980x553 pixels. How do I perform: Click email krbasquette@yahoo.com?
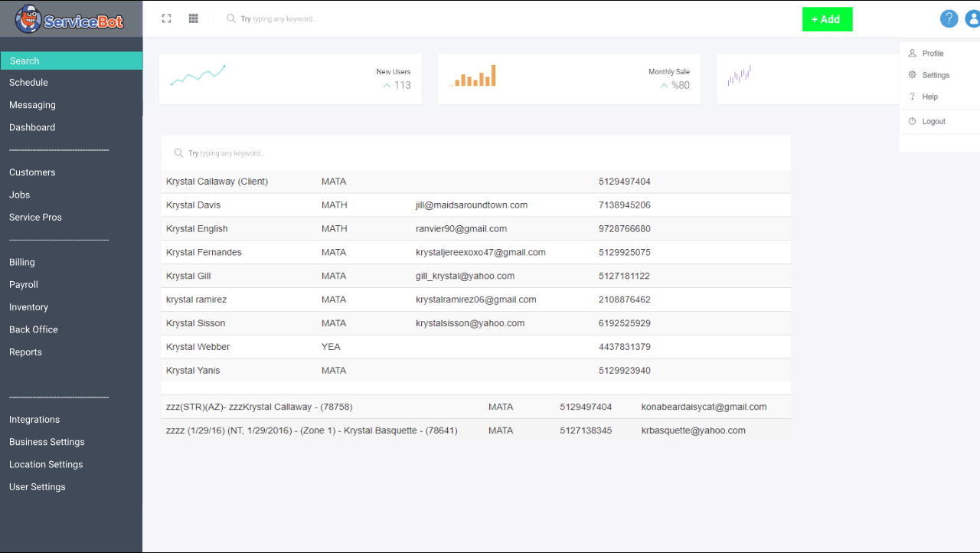click(x=694, y=430)
